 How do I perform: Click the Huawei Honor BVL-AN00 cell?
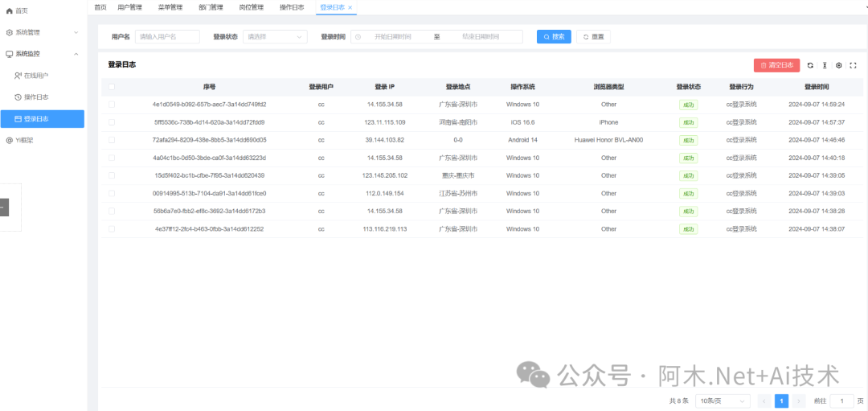(608, 140)
